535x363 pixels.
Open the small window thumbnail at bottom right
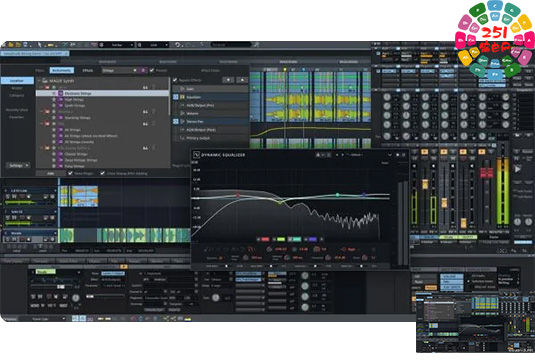click(x=475, y=322)
